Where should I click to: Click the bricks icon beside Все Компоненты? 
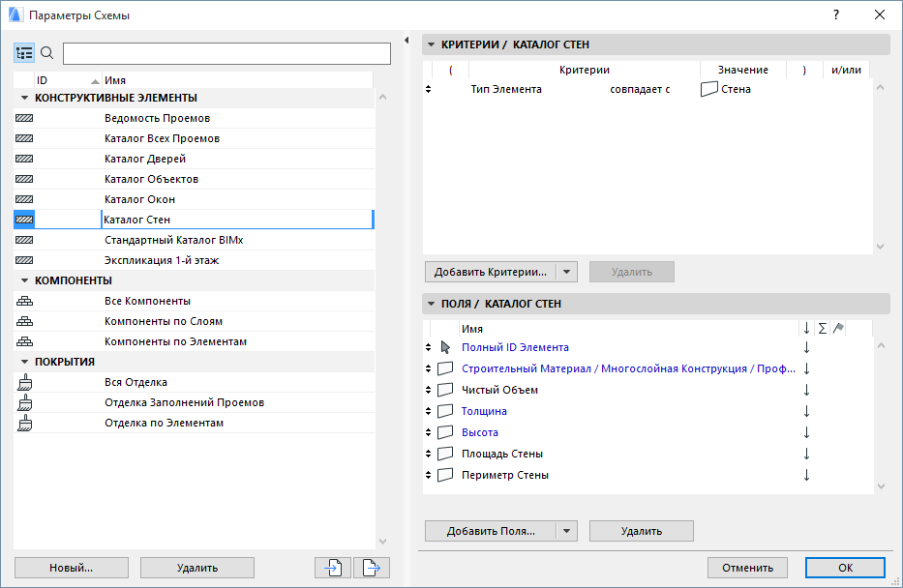(x=25, y=301)
